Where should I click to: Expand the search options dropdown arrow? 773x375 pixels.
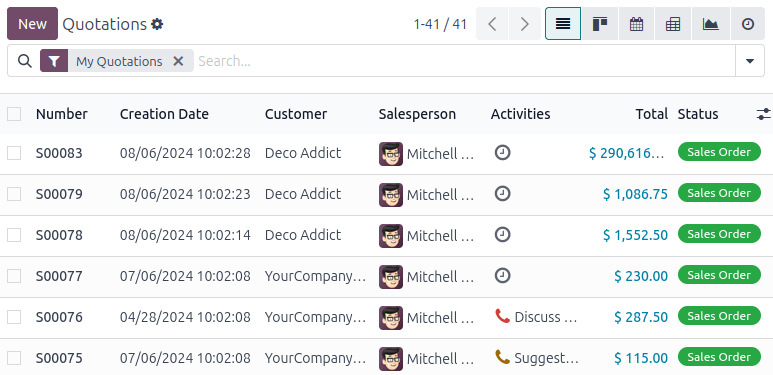(x=750, y=61)
